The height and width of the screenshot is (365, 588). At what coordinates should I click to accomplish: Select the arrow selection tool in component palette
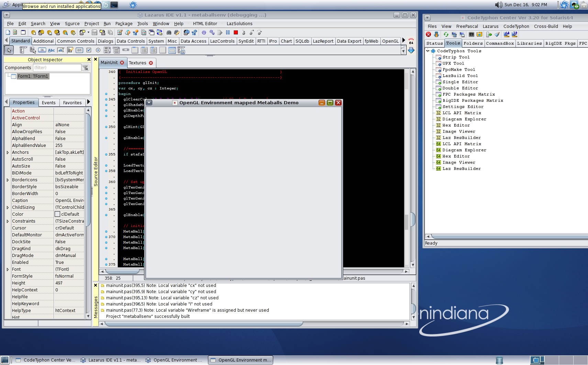(9, 50)
